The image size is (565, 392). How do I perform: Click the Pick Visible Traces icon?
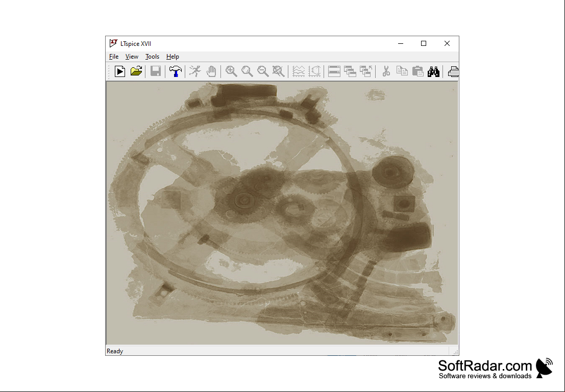point(299,71)
